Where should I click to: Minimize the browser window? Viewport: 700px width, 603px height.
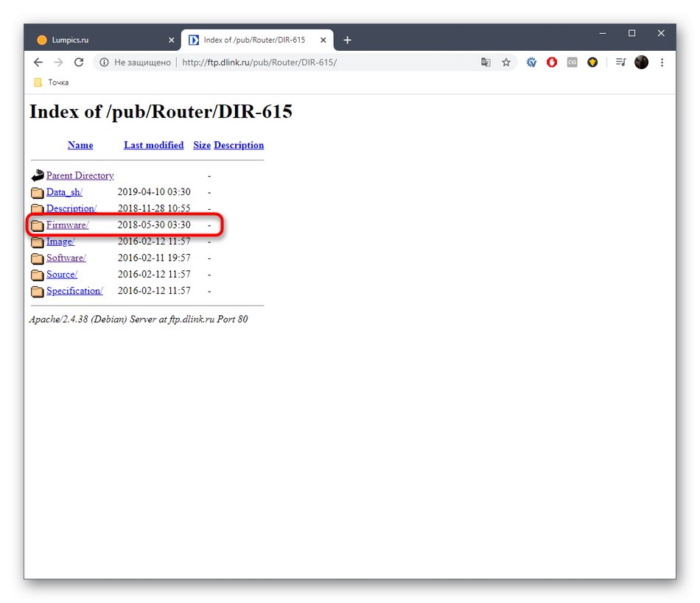coord(603,33)
